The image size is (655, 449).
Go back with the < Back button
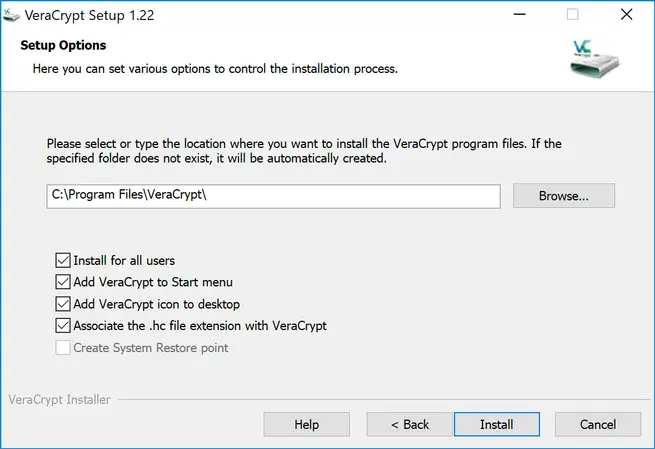coord(410,424)
